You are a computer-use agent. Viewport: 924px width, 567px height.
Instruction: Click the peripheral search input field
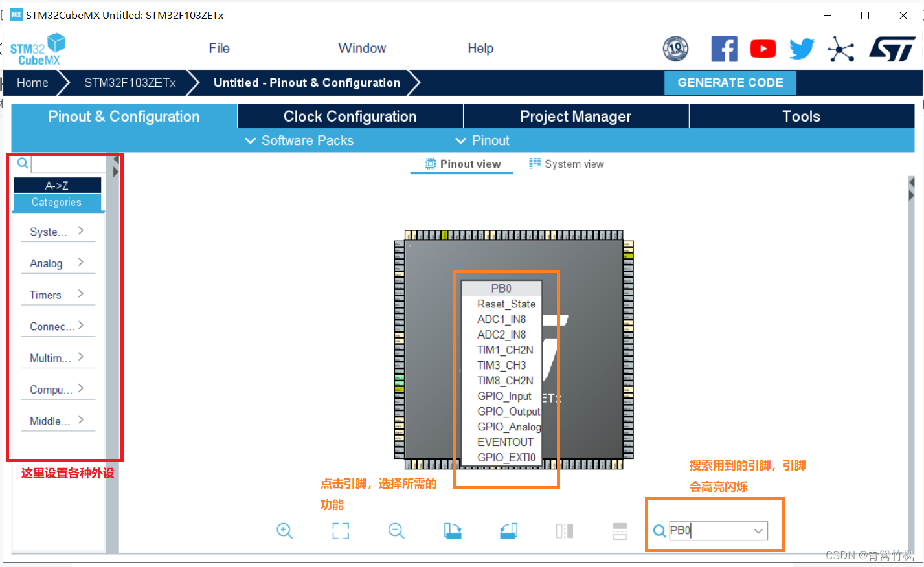(x=67, y=164)
